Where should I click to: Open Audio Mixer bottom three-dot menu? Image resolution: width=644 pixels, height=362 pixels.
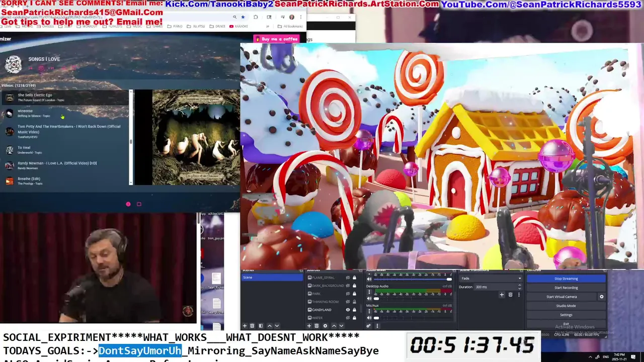coord(377,326)
